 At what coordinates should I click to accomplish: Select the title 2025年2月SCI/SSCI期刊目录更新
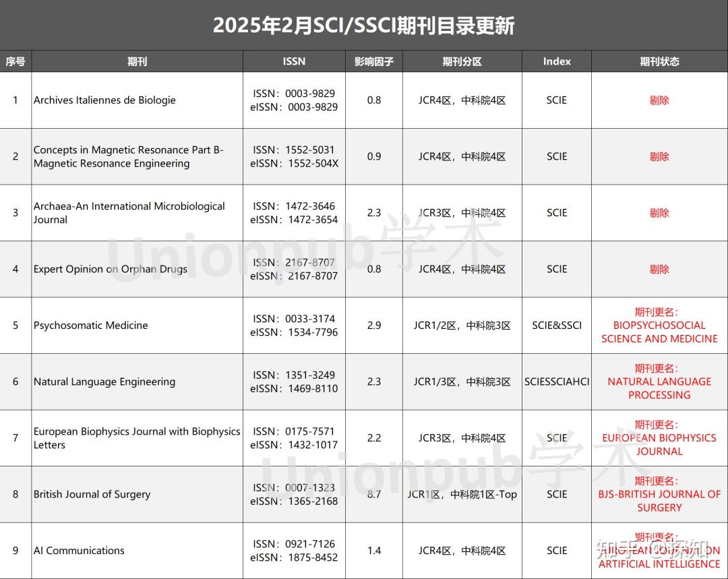click(x=363, y=26)
